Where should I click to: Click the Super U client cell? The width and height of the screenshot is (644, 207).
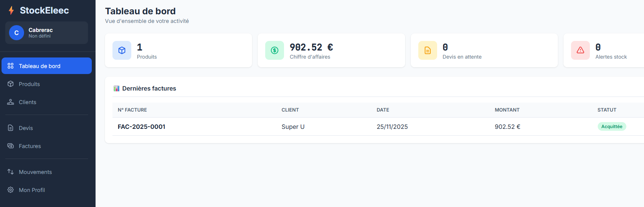click(293, 127)
